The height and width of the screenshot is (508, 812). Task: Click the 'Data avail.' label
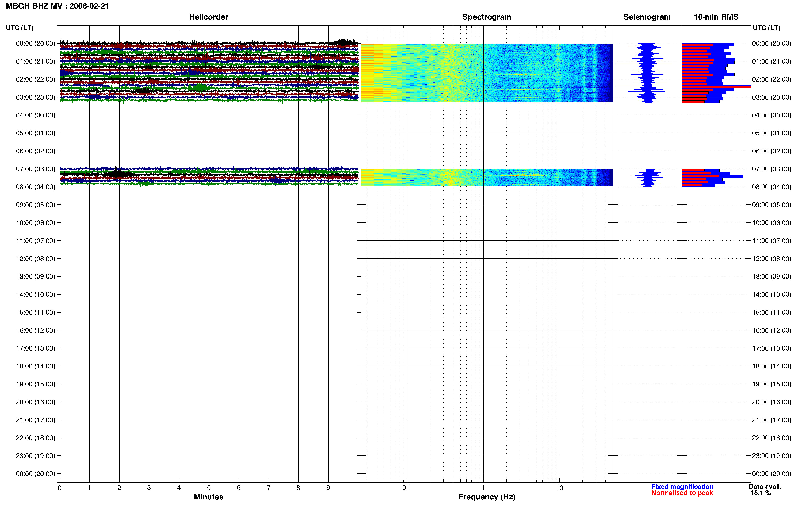pos(765,487)
